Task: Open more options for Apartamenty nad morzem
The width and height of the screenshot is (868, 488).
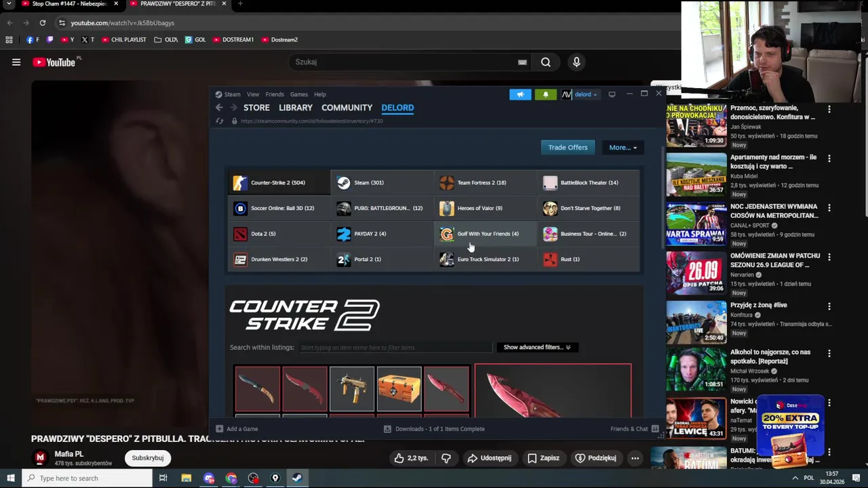Action: click(829, 159)
